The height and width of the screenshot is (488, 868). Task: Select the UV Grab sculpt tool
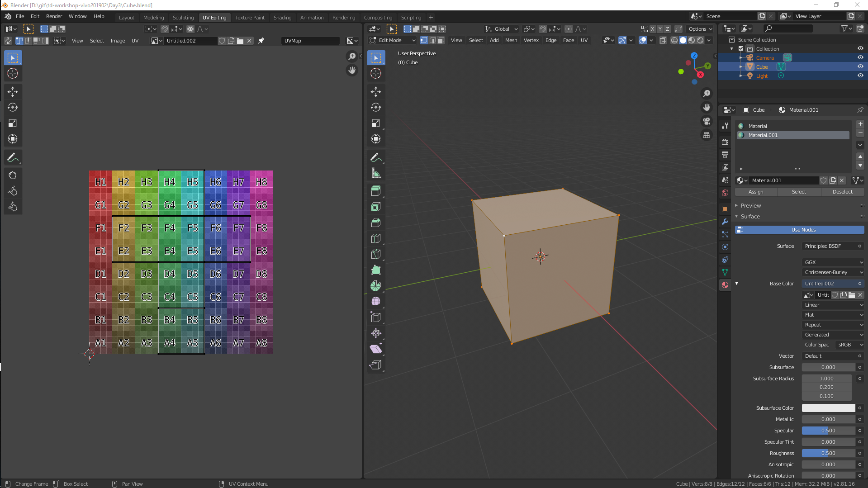[13, 175]
